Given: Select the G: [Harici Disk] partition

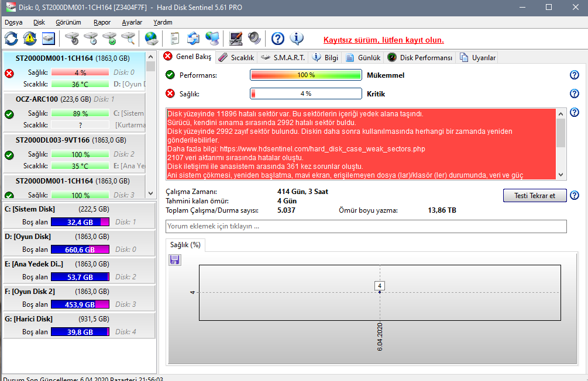Looking at the screenshot, I should pyautogui.click(x=79, y=325).
